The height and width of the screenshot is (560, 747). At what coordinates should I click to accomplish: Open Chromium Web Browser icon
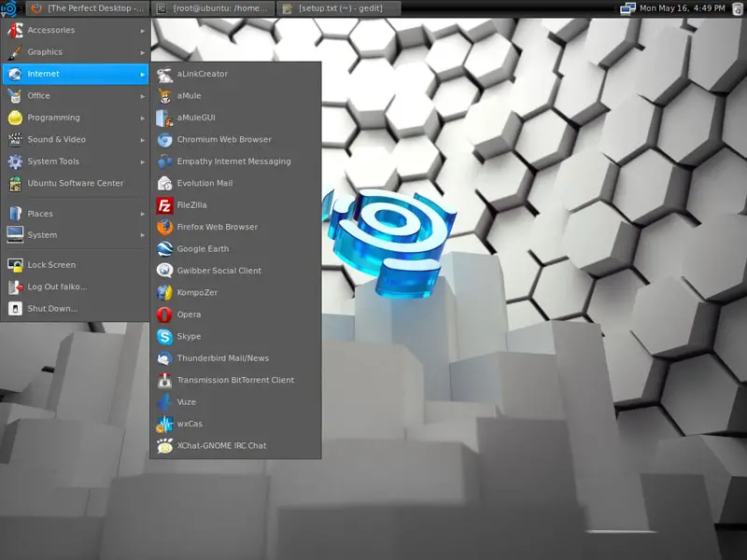pos(165,139)
